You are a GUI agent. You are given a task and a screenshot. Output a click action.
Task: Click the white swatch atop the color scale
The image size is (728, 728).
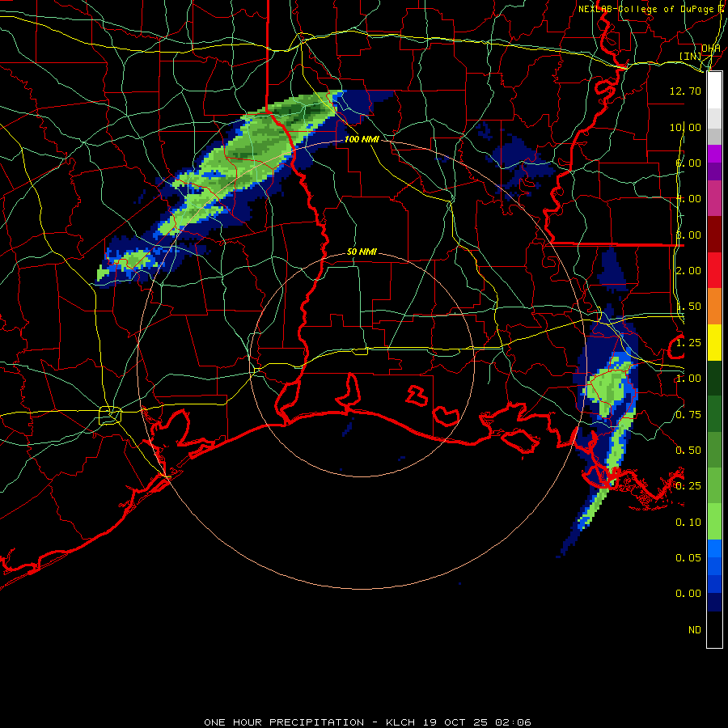point(714,90)
